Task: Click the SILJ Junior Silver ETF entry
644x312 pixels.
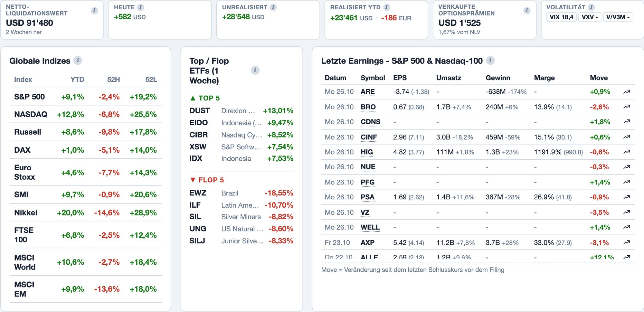Action: click(241, 241)
